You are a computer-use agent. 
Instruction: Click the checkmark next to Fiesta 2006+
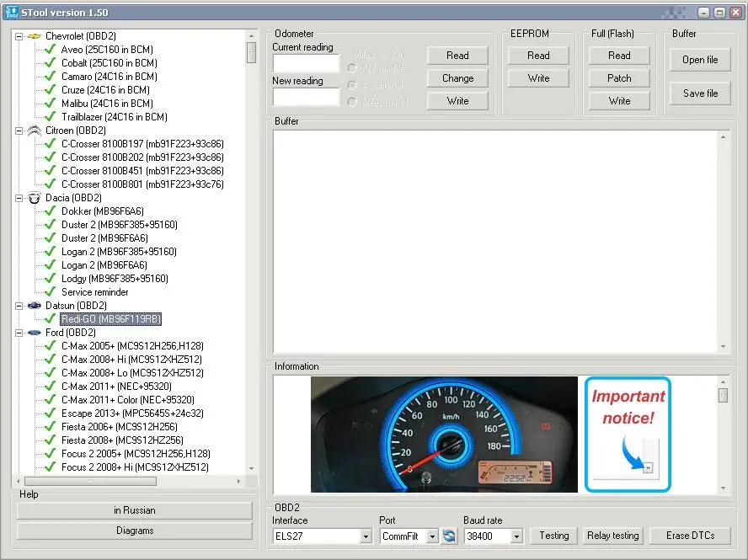pos(50,426)
